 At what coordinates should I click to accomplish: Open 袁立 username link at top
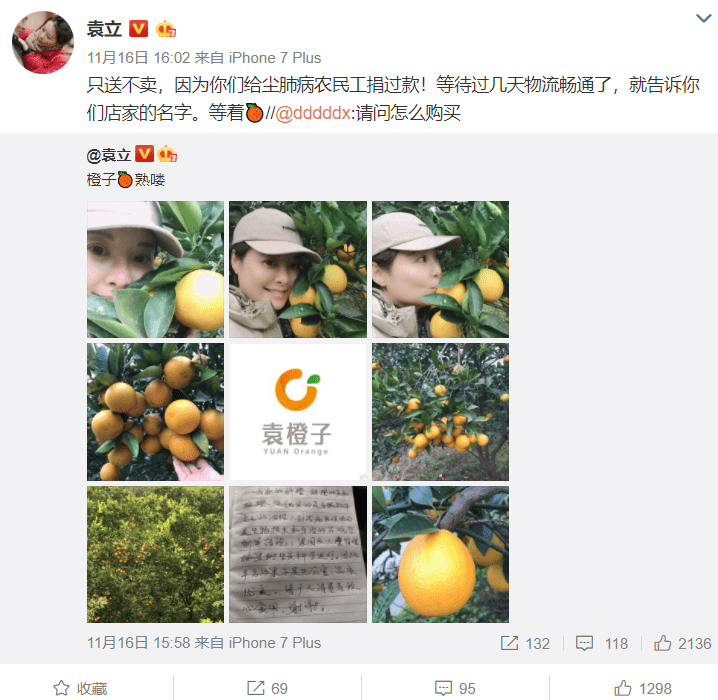tap(104, 29)
